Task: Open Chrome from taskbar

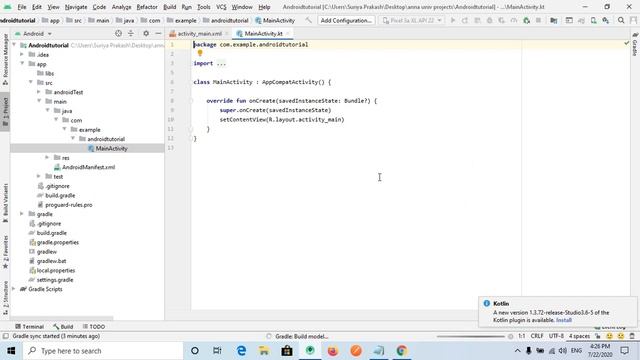Action: point(402,351)
